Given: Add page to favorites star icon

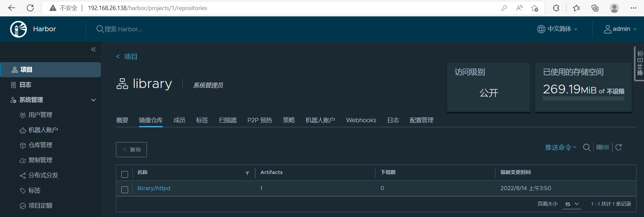Looking at the screenshot, I should coord(535,8).
